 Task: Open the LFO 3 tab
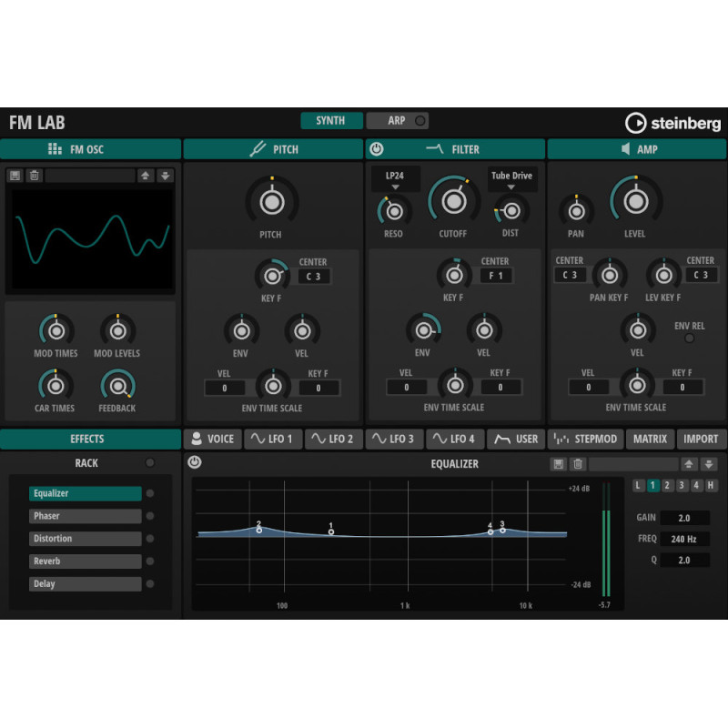394,439
